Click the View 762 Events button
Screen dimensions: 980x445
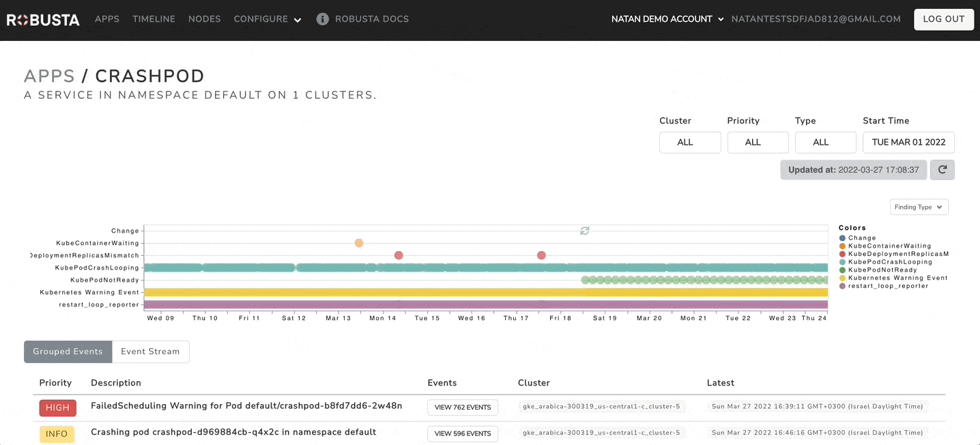pyautogui.click(x=463, y=407)
